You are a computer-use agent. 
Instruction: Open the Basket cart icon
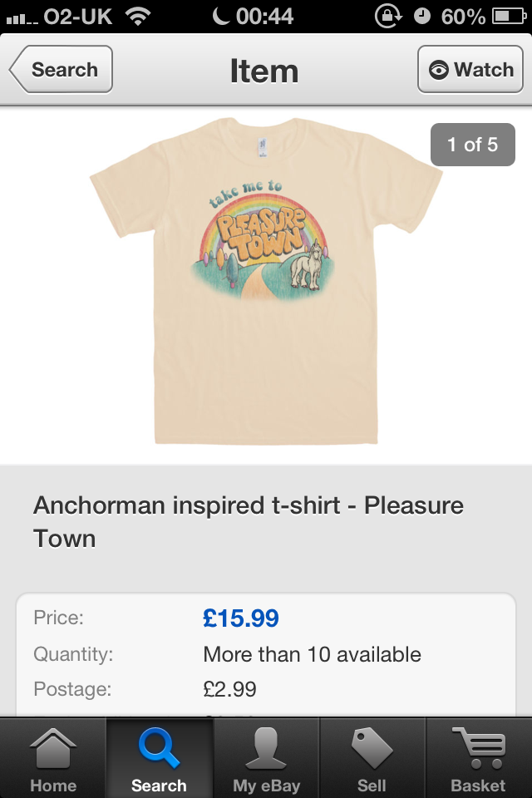(477, 748)
